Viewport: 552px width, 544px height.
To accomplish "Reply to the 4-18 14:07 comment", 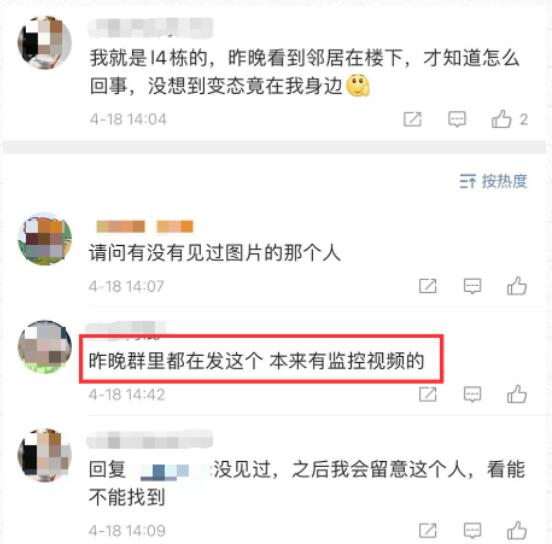I will tap(472, 286).
